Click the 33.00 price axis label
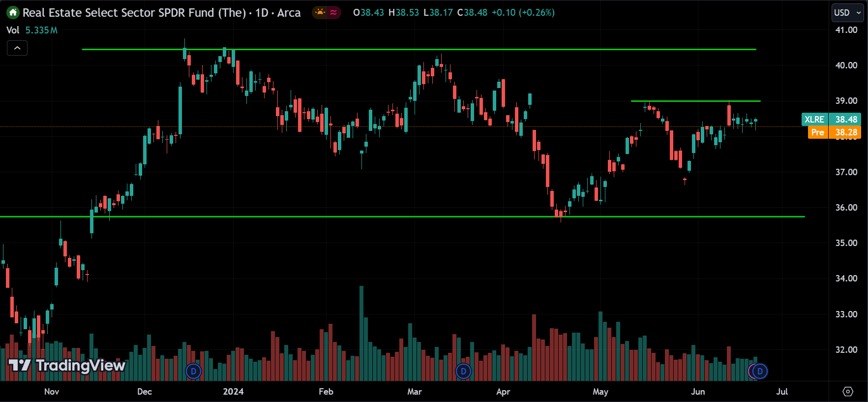 pyautogui.click(x=846, y=314)
